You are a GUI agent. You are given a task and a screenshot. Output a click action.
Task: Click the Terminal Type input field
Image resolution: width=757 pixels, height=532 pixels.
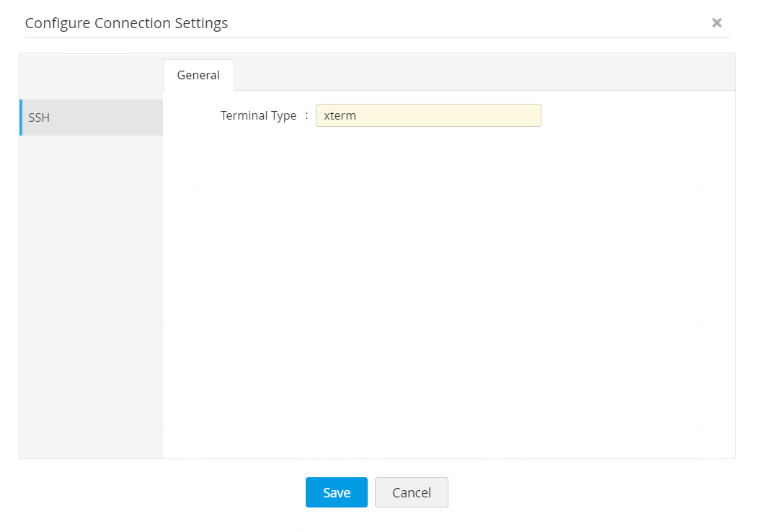(x=428, y=115)
